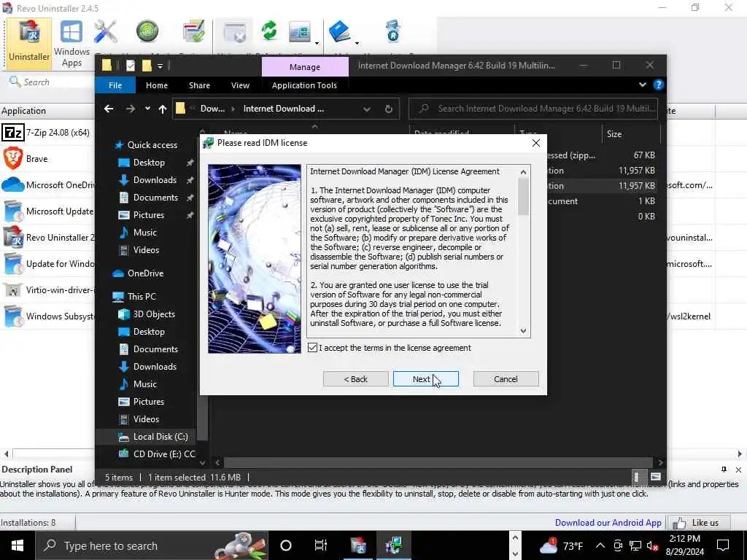Go up one folder in File Explorer
The height and width of the screenshot is (560, 747).
pos(163,109)
